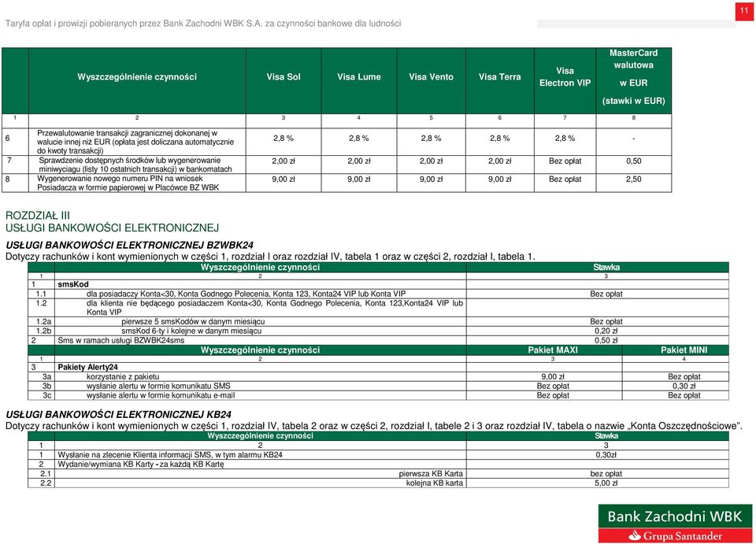Select row 1.1 'dla posiadaczy Konta<30' text

click(x=246, y=294)
